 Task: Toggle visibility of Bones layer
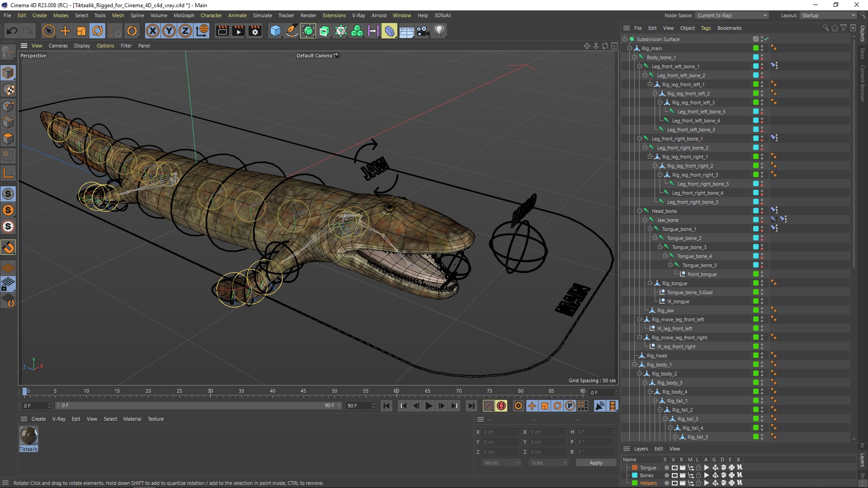tap(672, 475)
